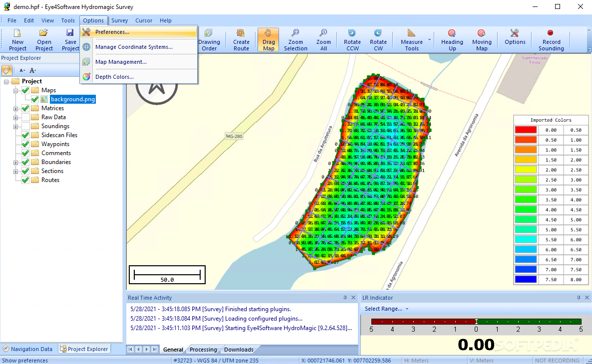Start Record Sounding
Screen dimensions: 592x364
coord(551,39)
